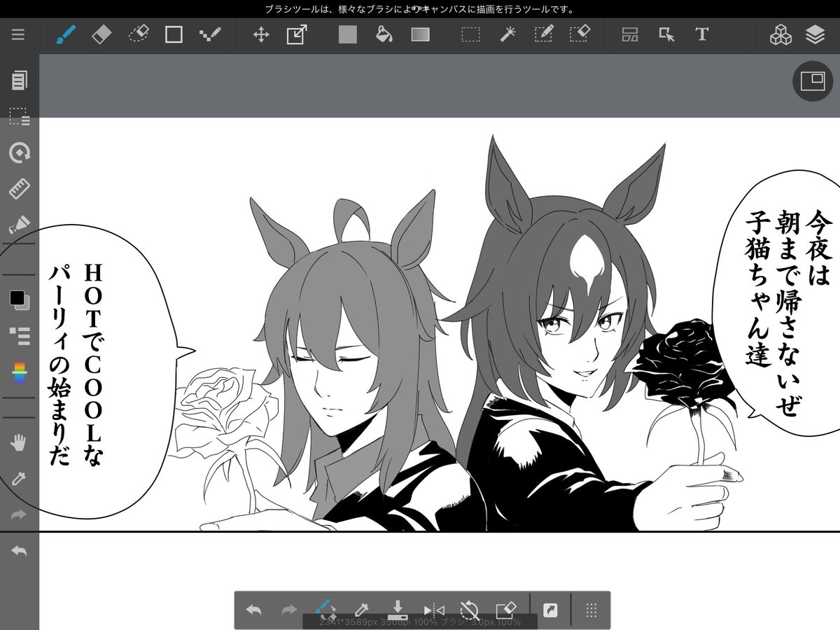Toggle the Navigator window button

click(813, 80)
